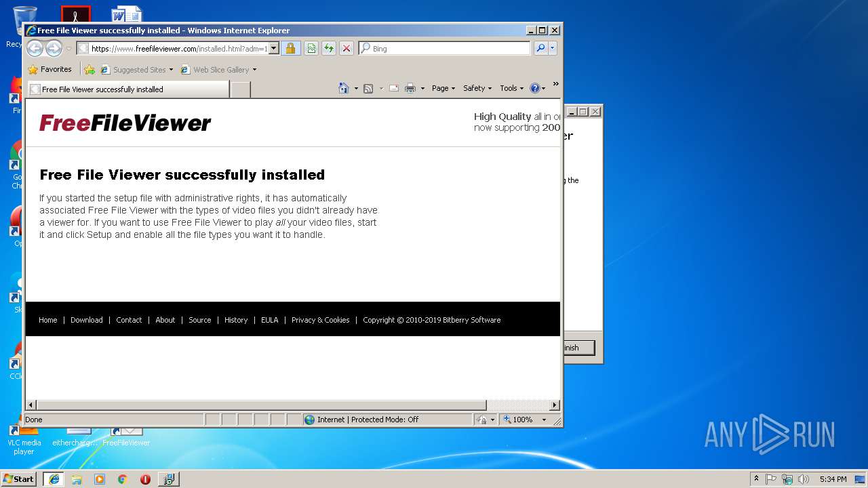Expand the Print dropdown arrow

(x=422, y=88)
